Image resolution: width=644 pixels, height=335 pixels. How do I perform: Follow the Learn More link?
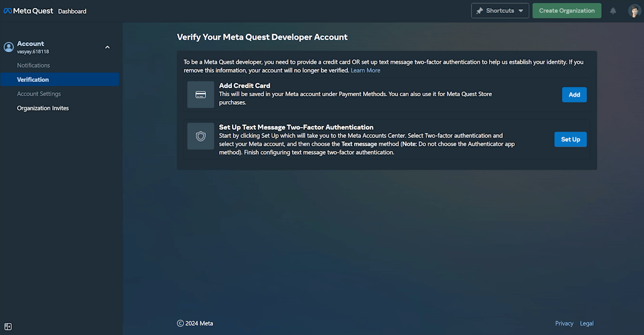(x=365, y=71)
